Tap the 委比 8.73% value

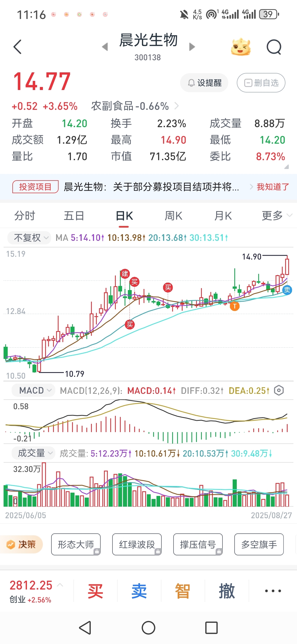271,157
